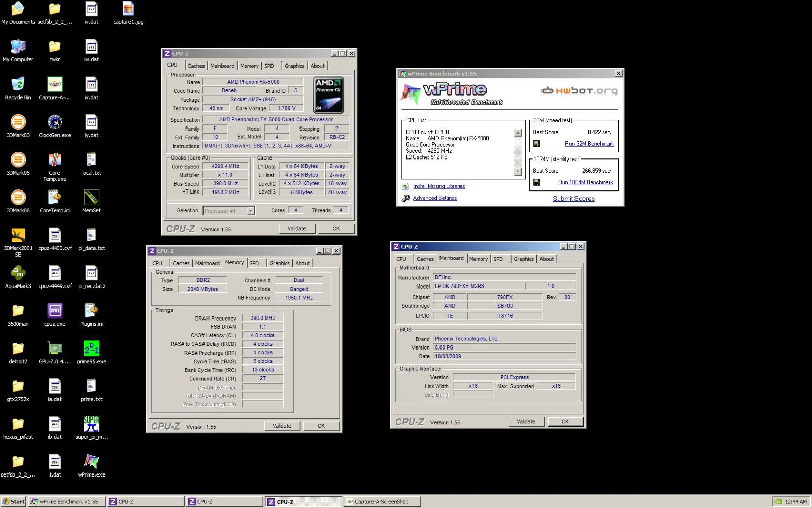Click the NB Frequency value 1950.1 MHz
This screenshot has width=812, height=508.
(299, 298)
